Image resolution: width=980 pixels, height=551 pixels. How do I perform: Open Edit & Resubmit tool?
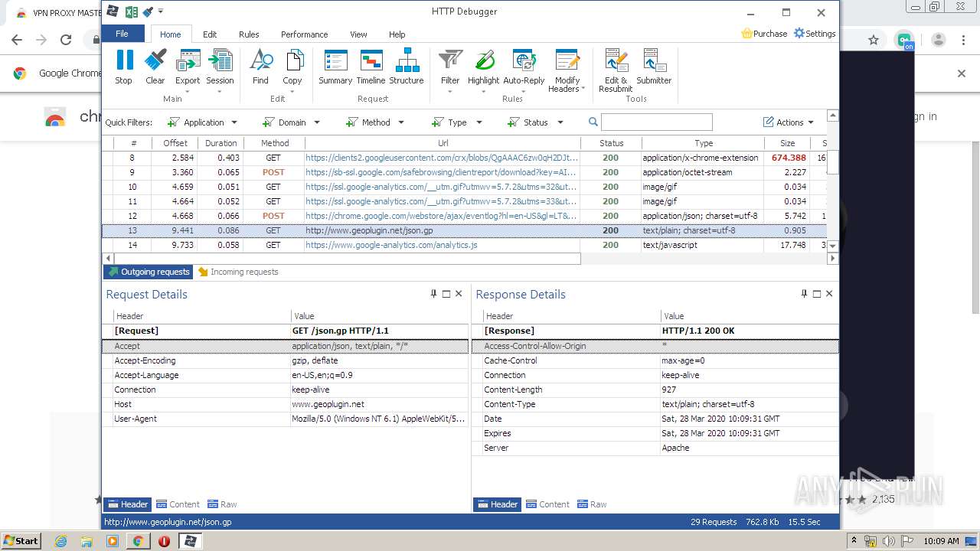coord(616,71)
